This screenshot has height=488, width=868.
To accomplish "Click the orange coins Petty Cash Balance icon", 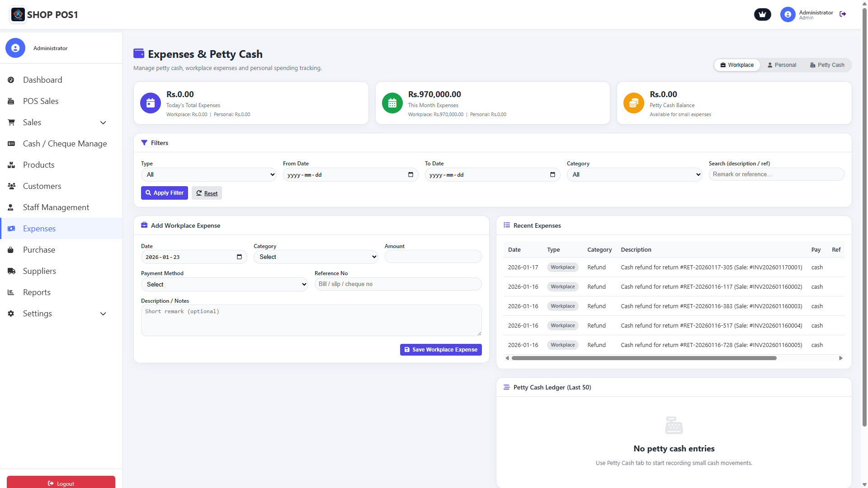I will click(633, 103).
